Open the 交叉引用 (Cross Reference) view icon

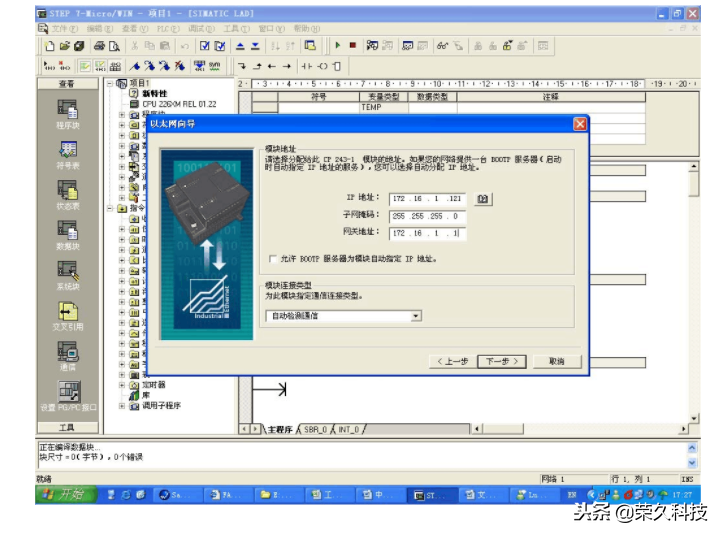tap(67, 311)
